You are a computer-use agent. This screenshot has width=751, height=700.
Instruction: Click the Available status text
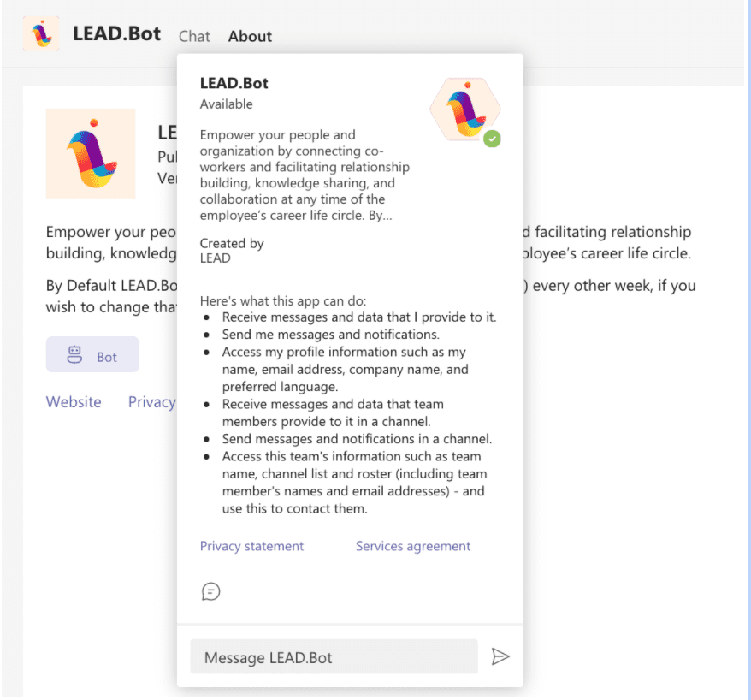227,104
